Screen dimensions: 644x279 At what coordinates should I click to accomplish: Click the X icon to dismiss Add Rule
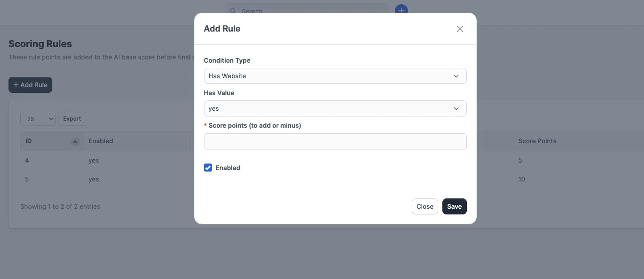pos(459,29)
